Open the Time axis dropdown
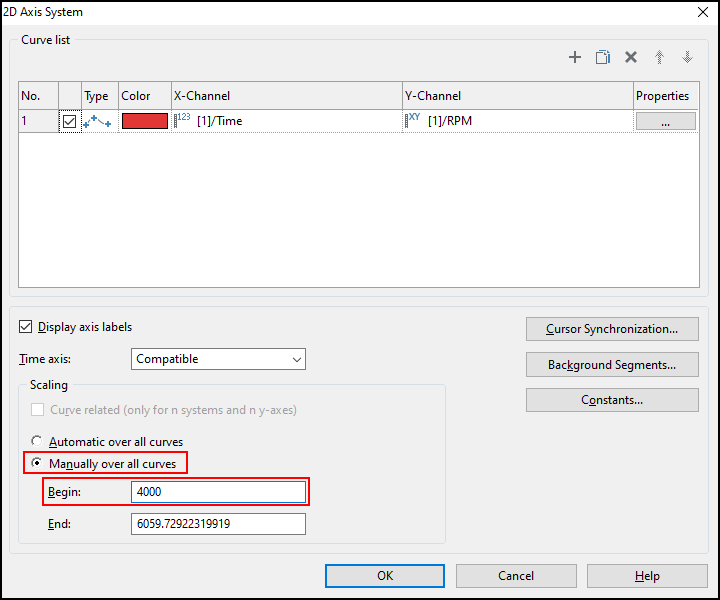 218,359
